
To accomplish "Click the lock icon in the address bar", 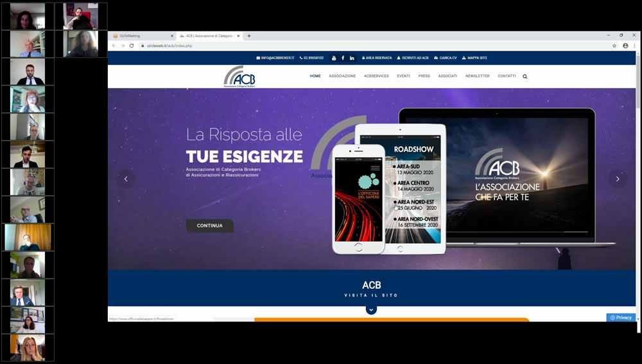I will 143,46.
